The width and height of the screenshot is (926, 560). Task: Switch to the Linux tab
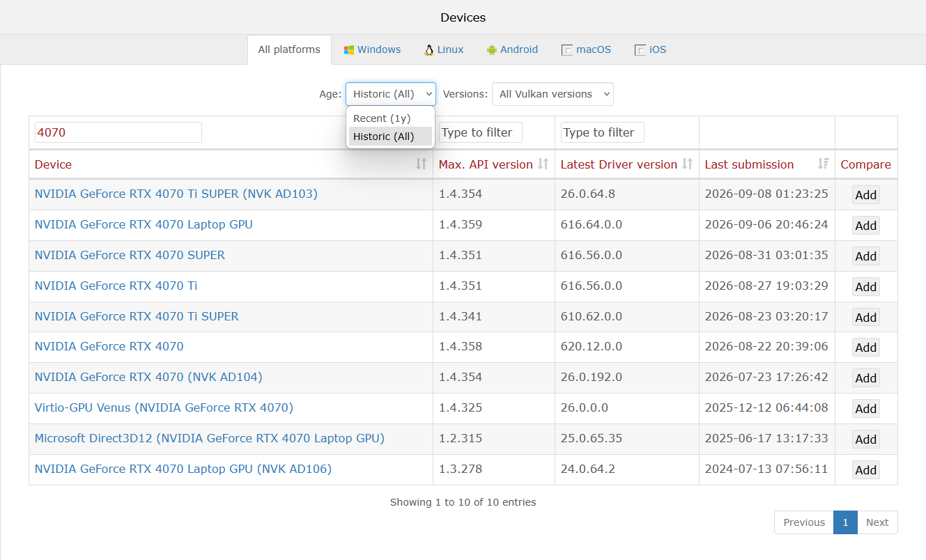[x=444, y=49]
